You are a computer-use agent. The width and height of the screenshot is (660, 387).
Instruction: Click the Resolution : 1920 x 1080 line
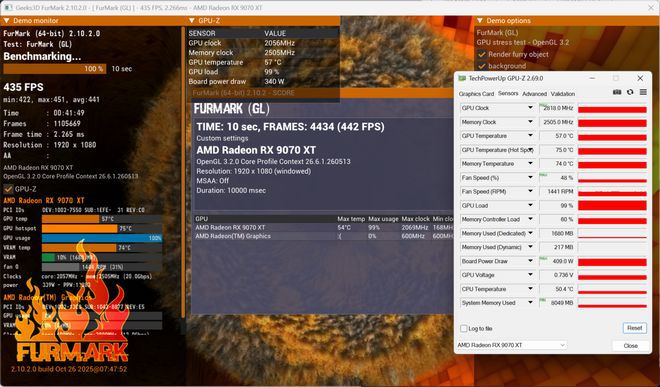(x=50, y=145)
